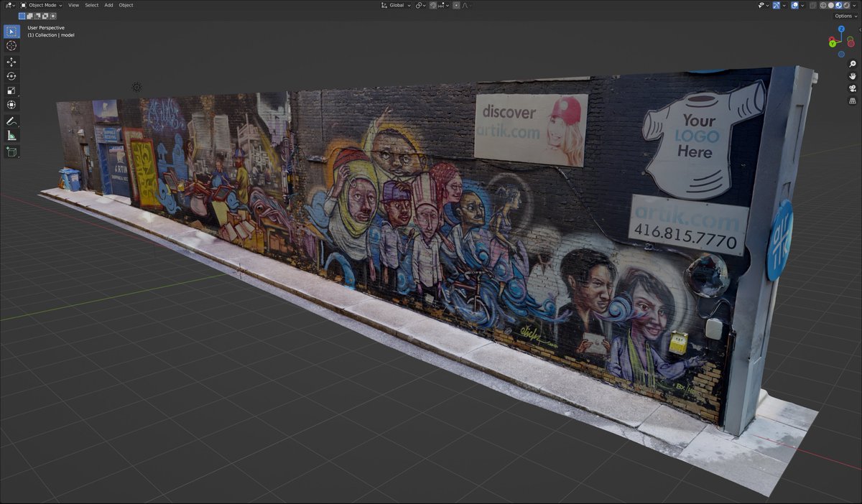Viewport: 862px width, 504px height.
Task: Switch to wireframe viewport shading
Action: pyautogui.click(x=823, y=5)
